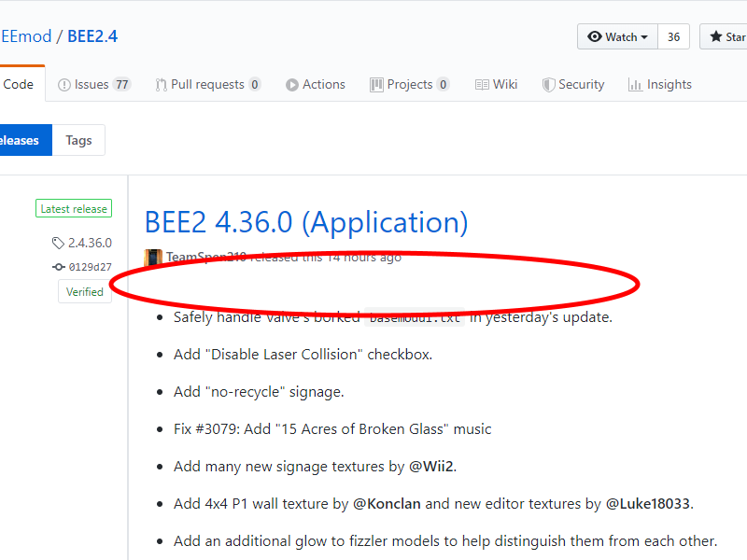Viewport: 747px width, 560px height.
Task: Open the Pull requests tab
Action: pyautogui.click(x=207, y=84)
